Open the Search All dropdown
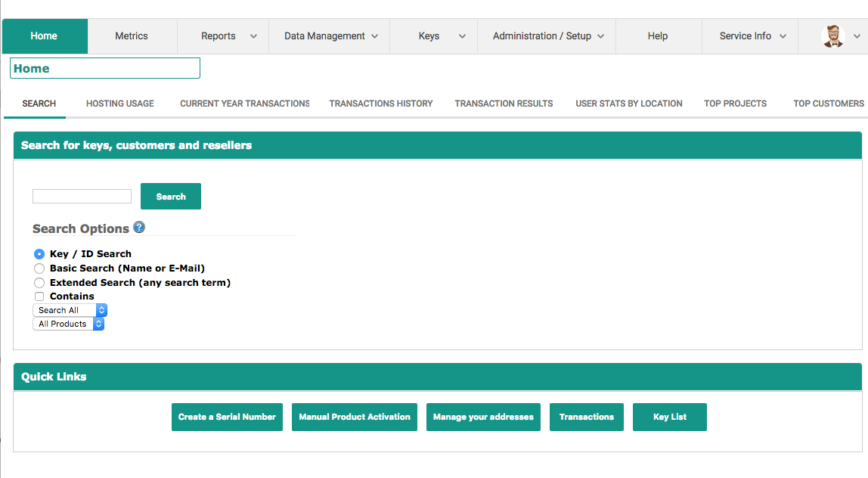868x478 pixels. (70, 310)
